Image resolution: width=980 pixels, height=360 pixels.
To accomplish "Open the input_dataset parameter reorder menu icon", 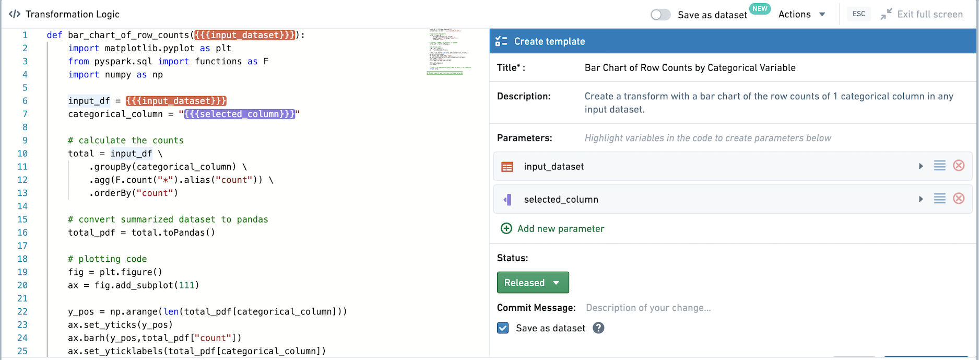I will (940, 166).
